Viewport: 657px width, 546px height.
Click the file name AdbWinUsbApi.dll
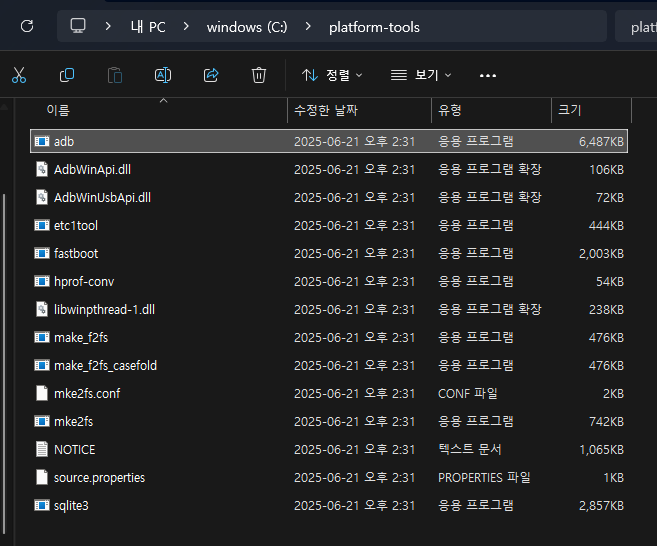102,197
